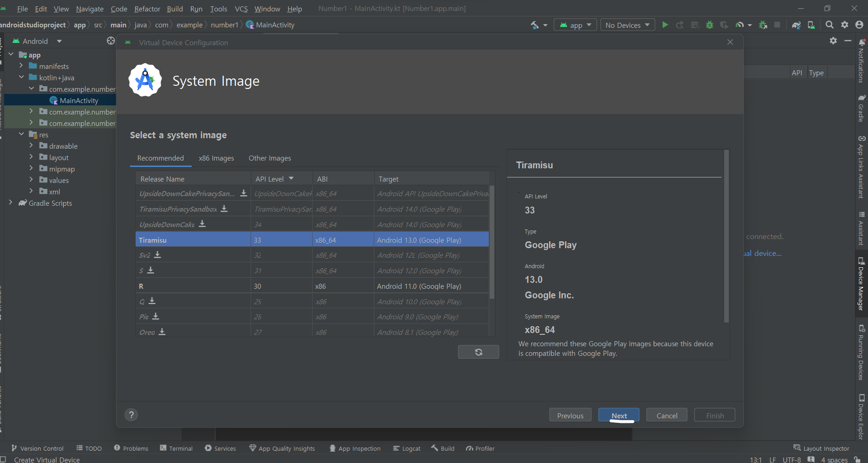The image size is (868, 463).
Task: Click the Tiramisu details panel scrollbar
Action: coord(726,236)
